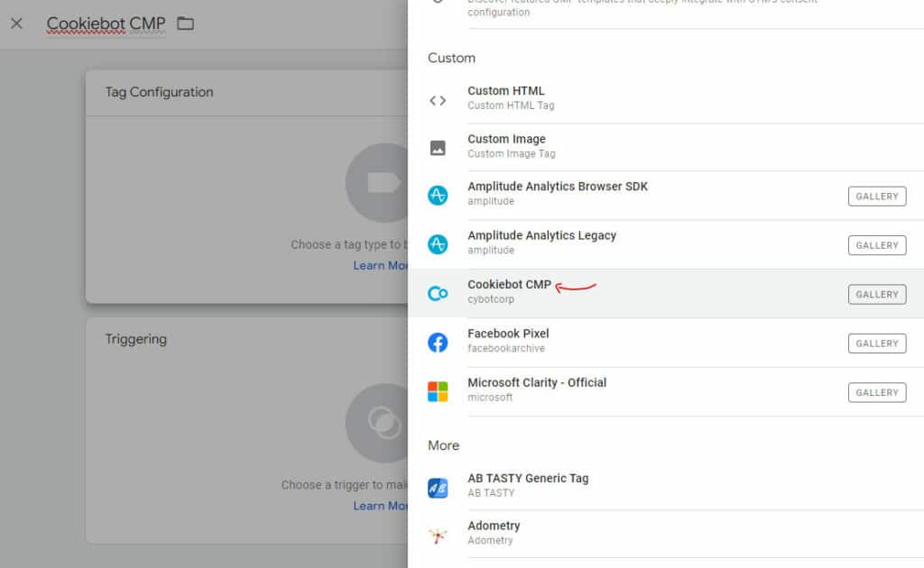The image size is (924, 568).
Task: Select AB TASTY Generic Tag
Action: [666, 486]
